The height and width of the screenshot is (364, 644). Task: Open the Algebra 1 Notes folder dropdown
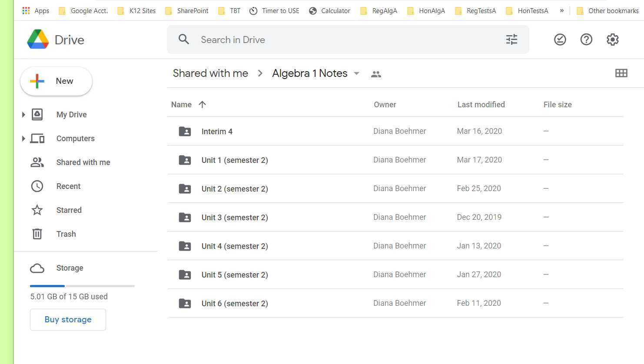tap(356, 73)
